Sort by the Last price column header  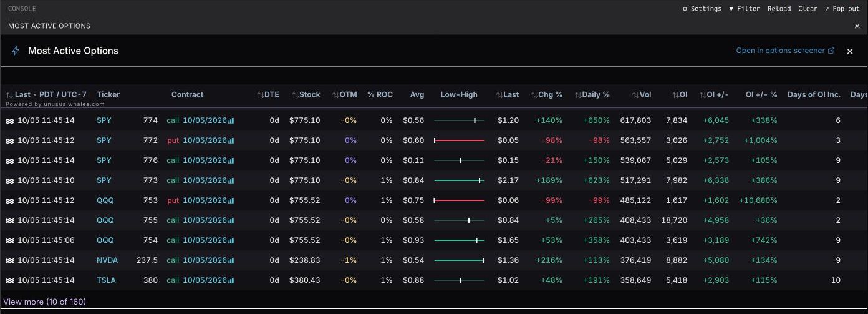[x=508, y=94]
